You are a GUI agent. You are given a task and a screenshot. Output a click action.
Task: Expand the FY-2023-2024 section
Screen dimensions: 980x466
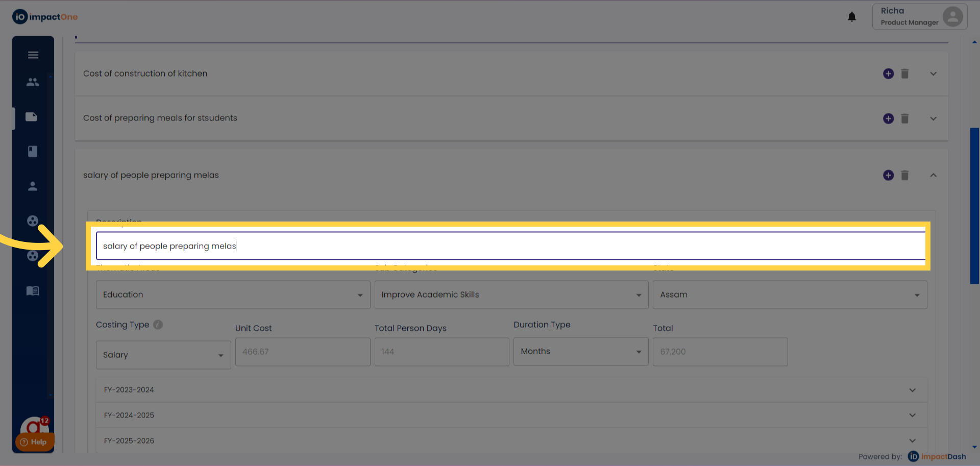coord(912,390)
